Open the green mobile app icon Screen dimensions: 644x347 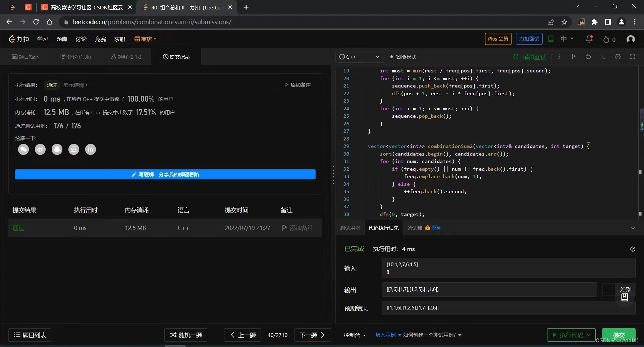click(551, 39)
